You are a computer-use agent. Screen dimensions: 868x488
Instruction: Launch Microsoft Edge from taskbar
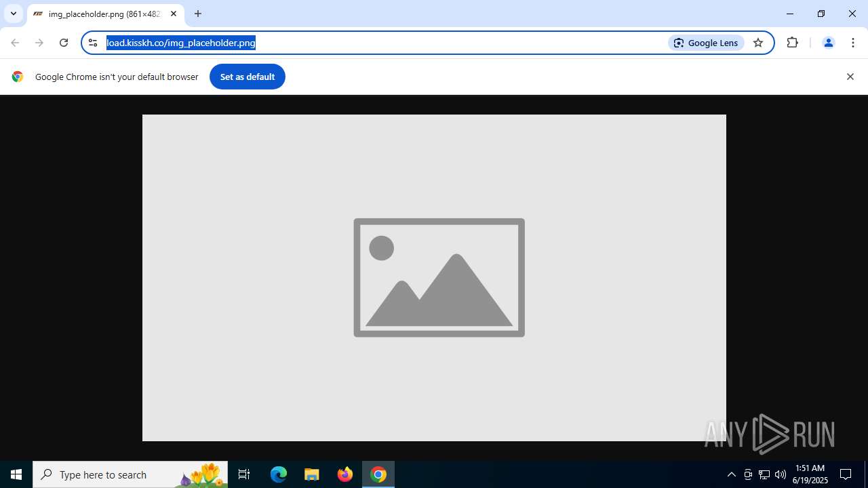(279, 474)
